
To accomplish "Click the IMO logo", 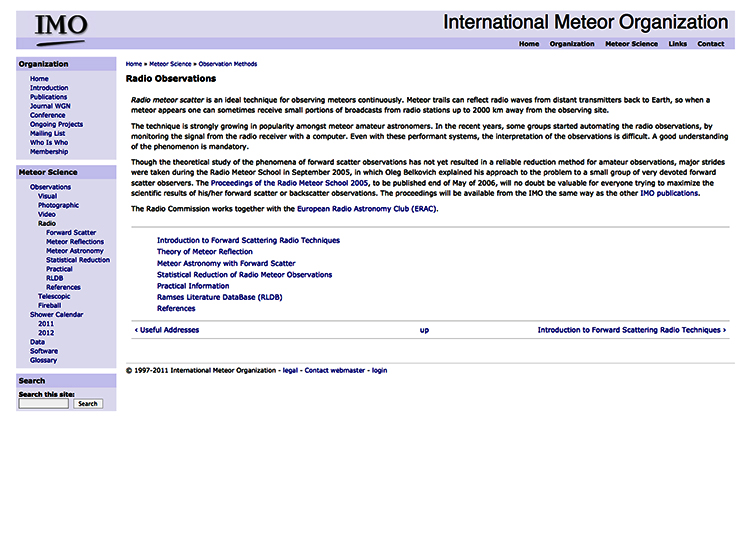I will point(61,27).
